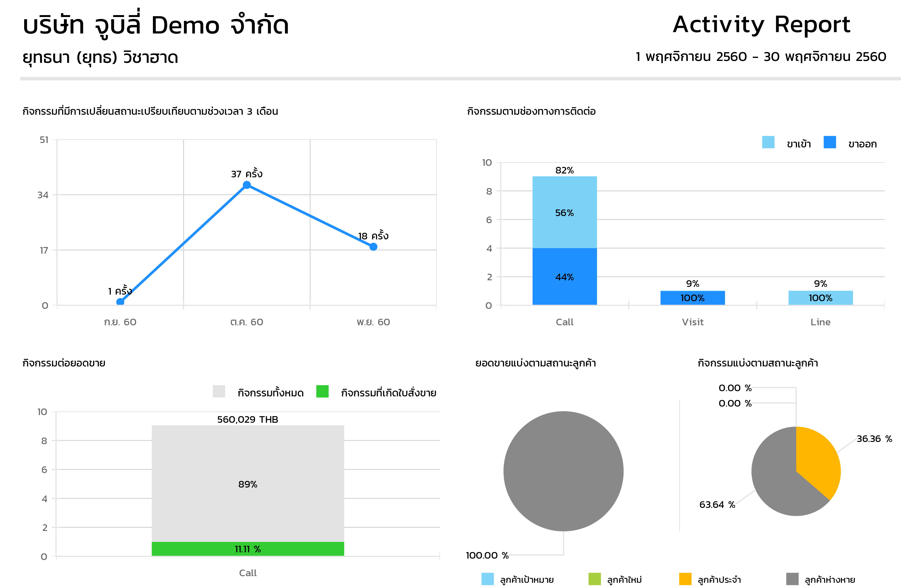Click the ลูกค้าใหม่ green legend square
901x588 pixels.
(x=594, y=579)
